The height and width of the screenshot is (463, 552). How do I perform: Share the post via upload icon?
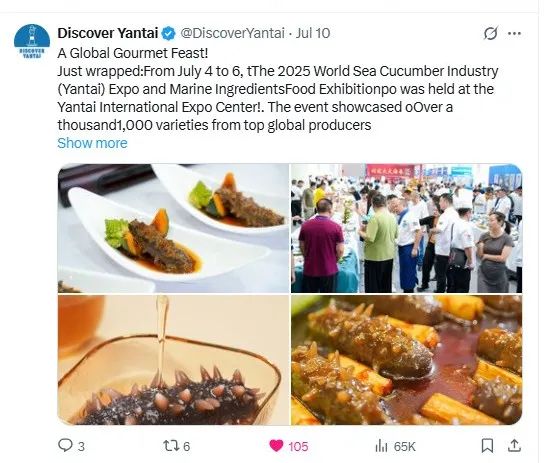[514, 445]
